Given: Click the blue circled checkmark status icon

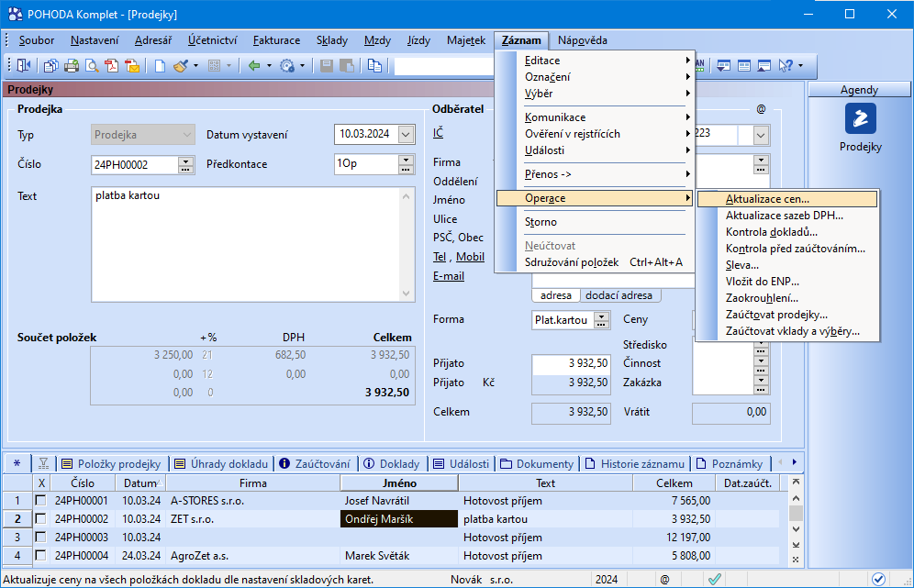Looking at the screenshot, I should coord(878,579).
